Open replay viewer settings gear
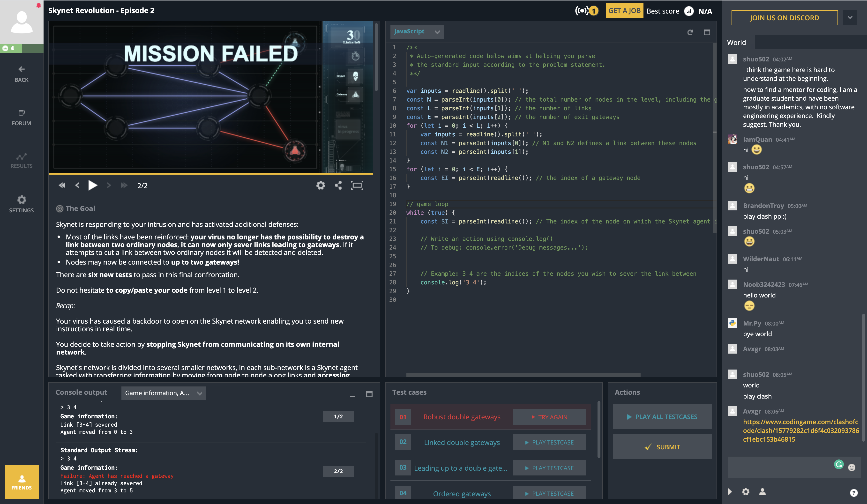The width and height of the screenshot is (867, 504). pyautogui.click(x=320, y=185)
